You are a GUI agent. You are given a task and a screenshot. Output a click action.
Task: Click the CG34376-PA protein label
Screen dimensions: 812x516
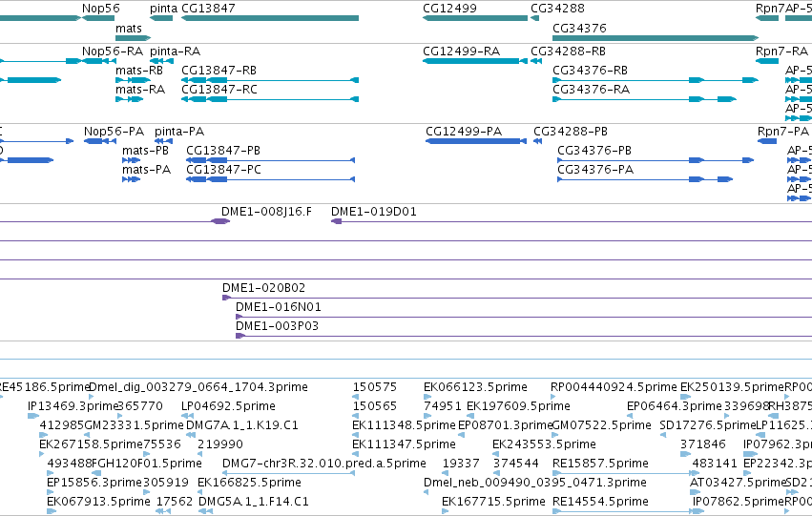pyautogui.click(x=595, y=170)
